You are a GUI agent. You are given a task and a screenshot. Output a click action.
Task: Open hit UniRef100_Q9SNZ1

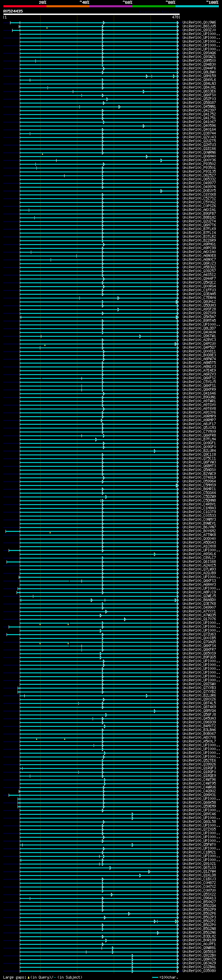tap(199, 57)
